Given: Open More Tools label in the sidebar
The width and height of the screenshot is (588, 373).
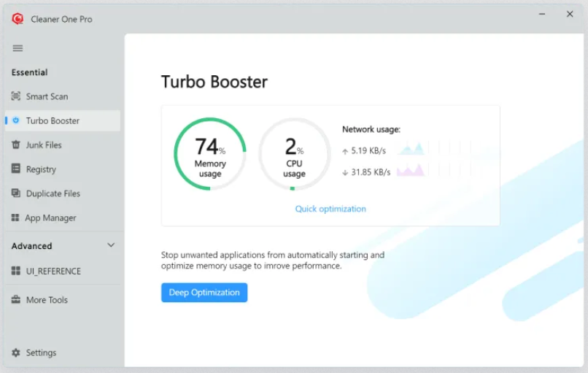Looking at the screenshot, I should coord(47,300).
